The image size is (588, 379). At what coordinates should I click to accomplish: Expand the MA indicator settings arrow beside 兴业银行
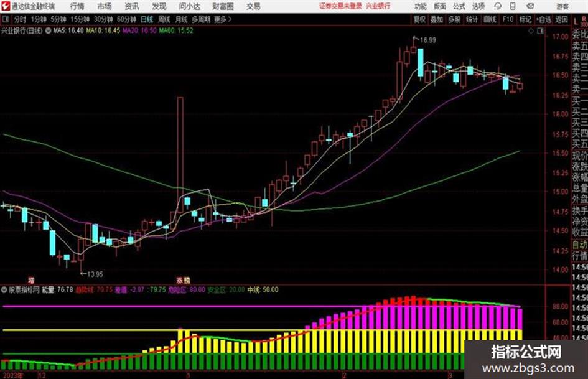tap(48, 30)
